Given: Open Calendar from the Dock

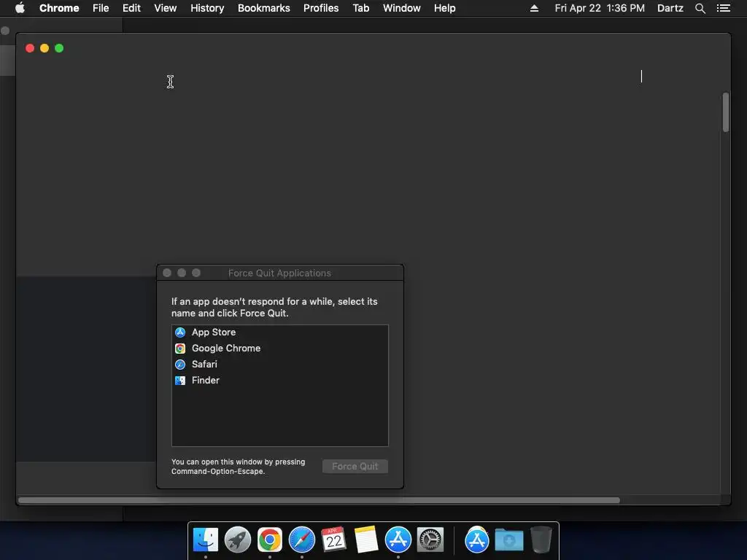Looking at the screenshot, I should (333, 540).
